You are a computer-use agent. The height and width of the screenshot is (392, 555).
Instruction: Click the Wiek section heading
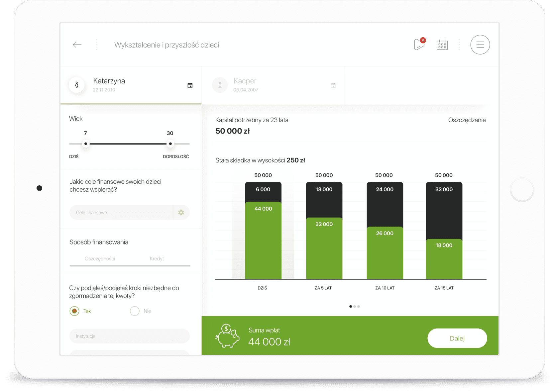(76, 119)
